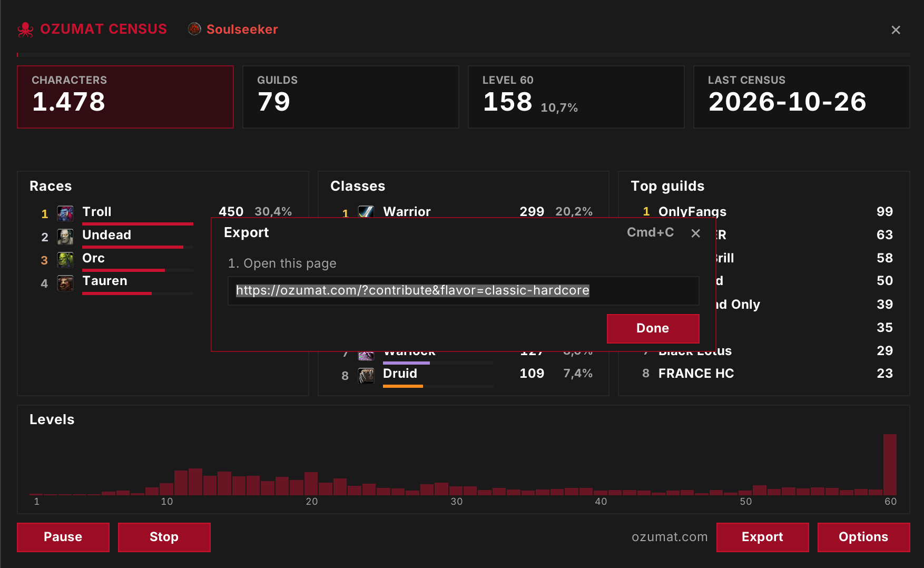Click the Soulseeker realm icon
924x568 pixels.
coord(194,29)
